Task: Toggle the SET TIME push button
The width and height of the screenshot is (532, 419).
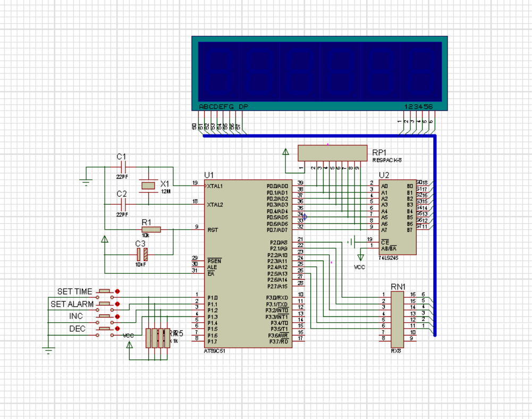Action: [x=105, y=291]
